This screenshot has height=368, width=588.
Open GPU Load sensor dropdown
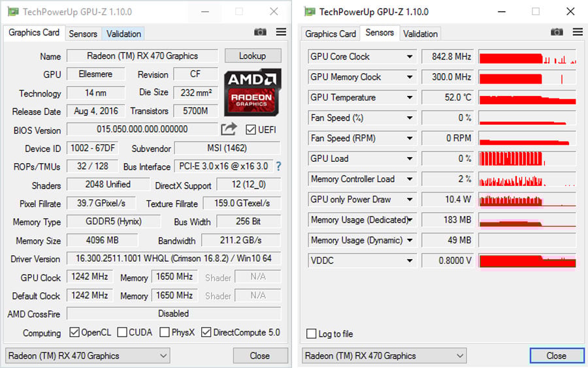pos(410,159)
